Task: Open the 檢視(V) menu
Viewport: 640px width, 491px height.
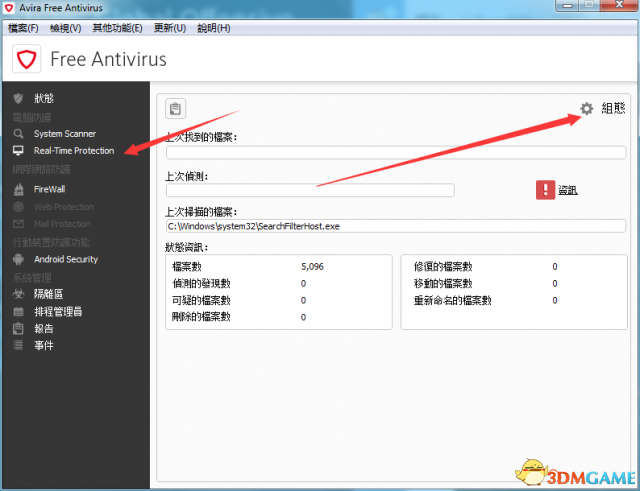Action: click(65, 28)
